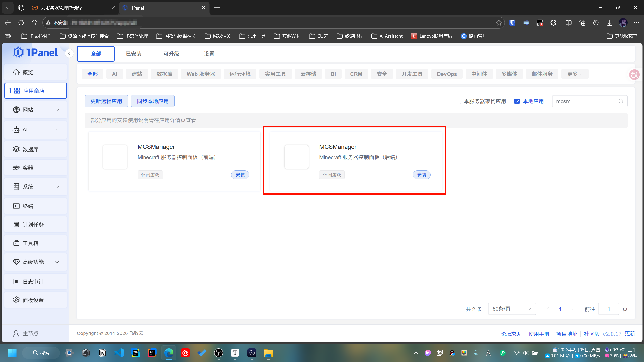This screenshot has width=644, height=362.
Task: Open Log Audit (日志审计) icon
Action: click(x=16, y=282)
